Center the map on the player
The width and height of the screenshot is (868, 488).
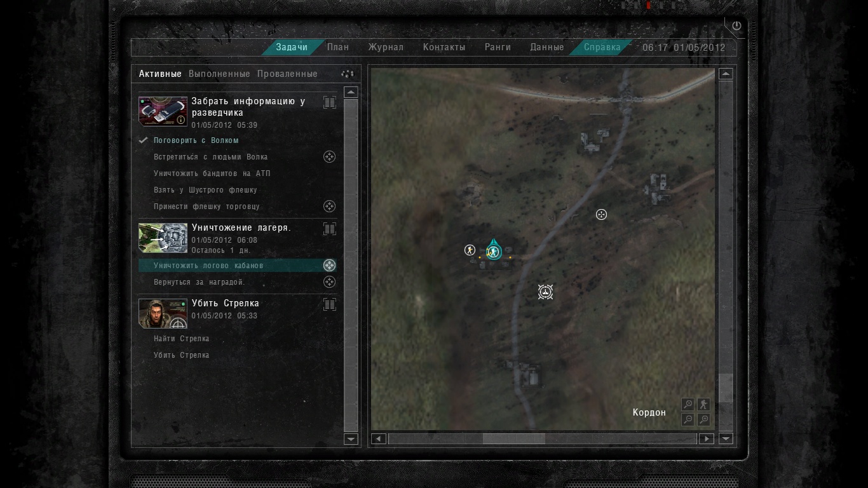703,404
